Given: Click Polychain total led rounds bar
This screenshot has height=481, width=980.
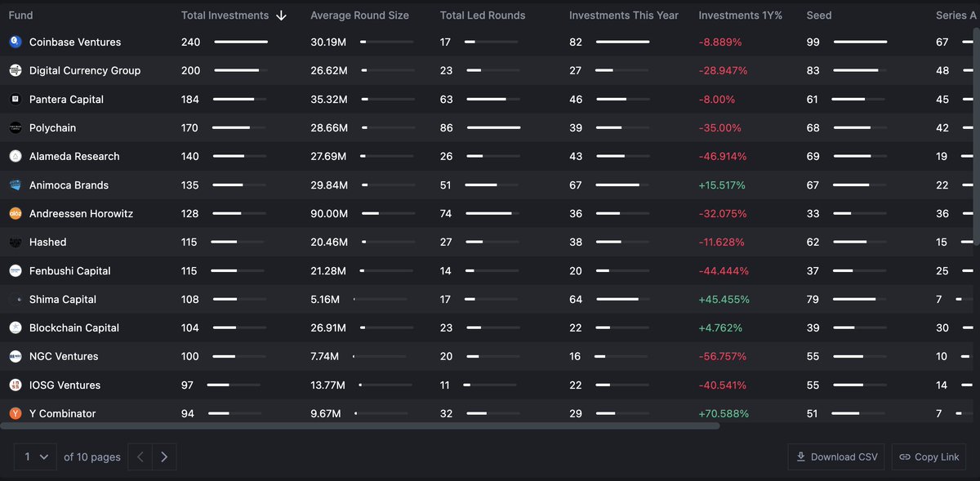Looking at the screenshot, I should [x=493, y=127].
